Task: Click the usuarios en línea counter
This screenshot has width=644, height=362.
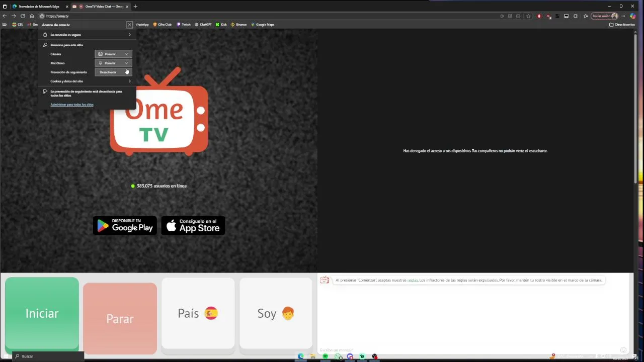Action: pyautogui.click(x=158, y=186)
